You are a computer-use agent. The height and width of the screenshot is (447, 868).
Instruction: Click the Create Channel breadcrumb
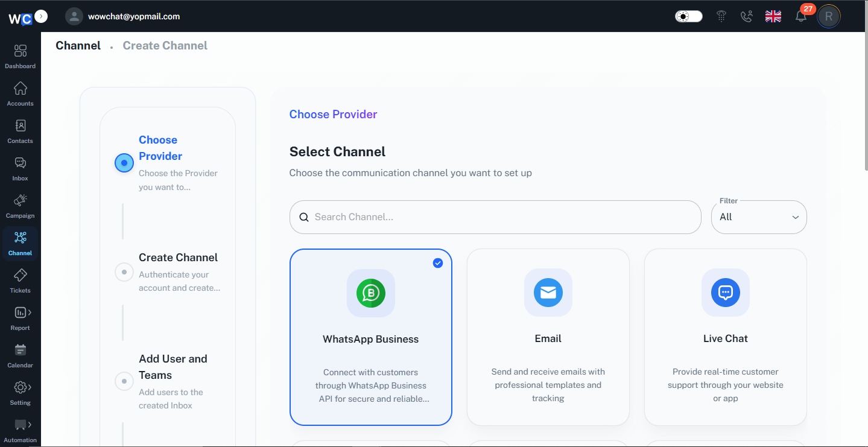pos(165,46)
